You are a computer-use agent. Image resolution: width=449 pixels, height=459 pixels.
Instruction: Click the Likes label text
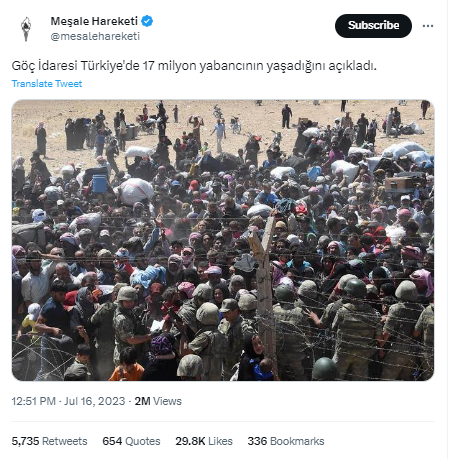click(x=220, y=441)
